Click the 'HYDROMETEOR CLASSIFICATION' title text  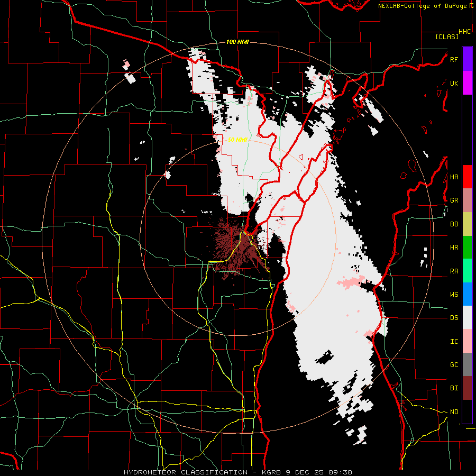point(186,472)
